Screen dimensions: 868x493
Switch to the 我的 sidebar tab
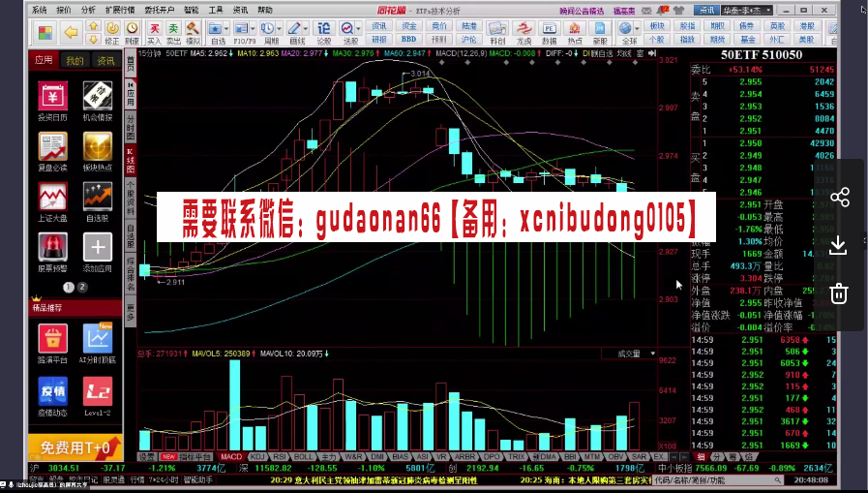click(75, 60)
